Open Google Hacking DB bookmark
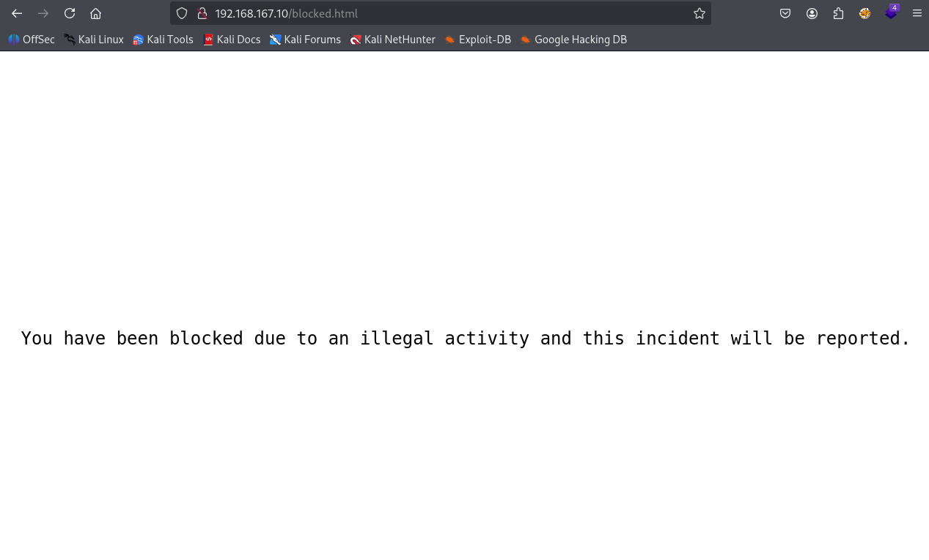Viewport: 929px width, 560px height. (x=573, y=40)
